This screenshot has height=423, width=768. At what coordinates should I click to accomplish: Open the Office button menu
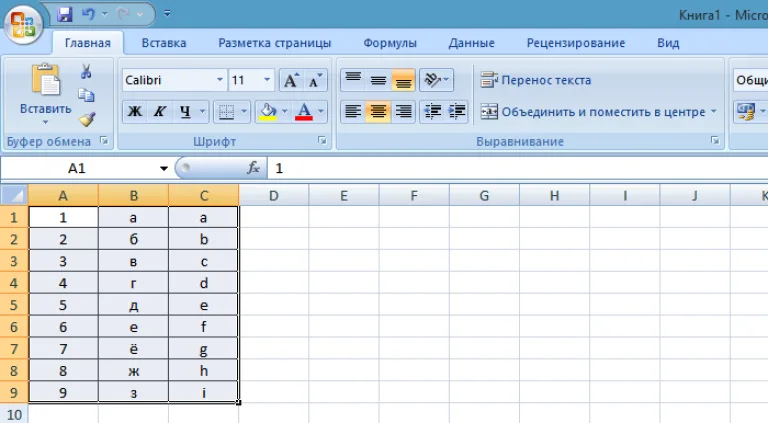(x=23, y=24)
